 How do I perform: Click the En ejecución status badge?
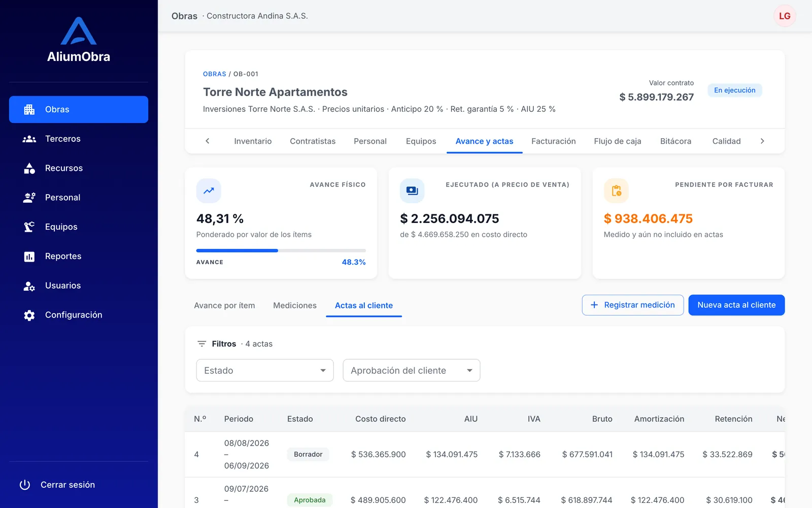(x=734, y=90)
